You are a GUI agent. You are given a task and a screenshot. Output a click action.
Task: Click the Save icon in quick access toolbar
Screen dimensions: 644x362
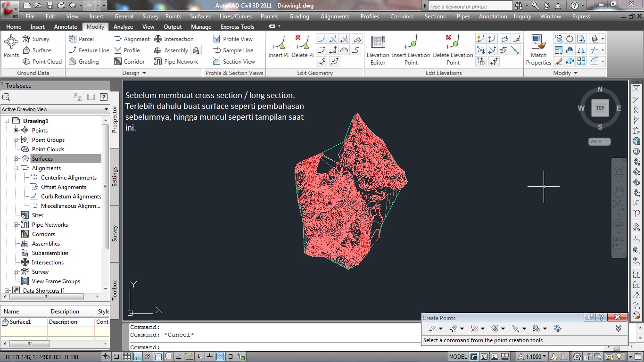[50, 6]
